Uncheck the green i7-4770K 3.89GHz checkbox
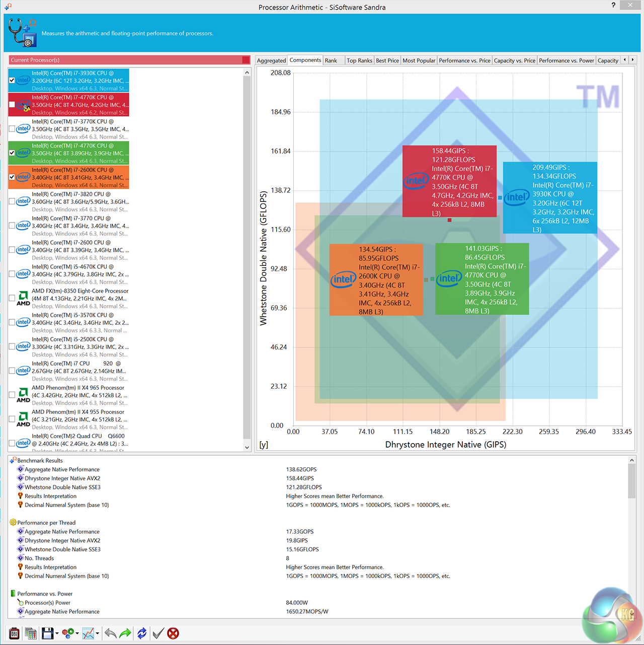Image resolution: width=644 pixels, height=645 pixels. point(12,153)
